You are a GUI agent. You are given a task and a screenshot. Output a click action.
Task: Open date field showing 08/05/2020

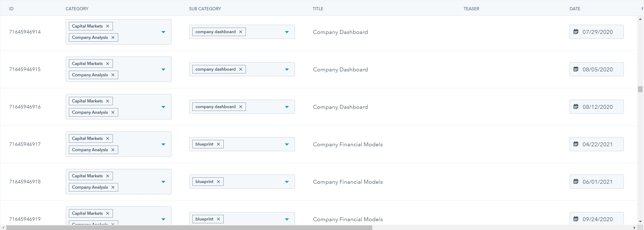pyautogui.click(x=597, y=70)
